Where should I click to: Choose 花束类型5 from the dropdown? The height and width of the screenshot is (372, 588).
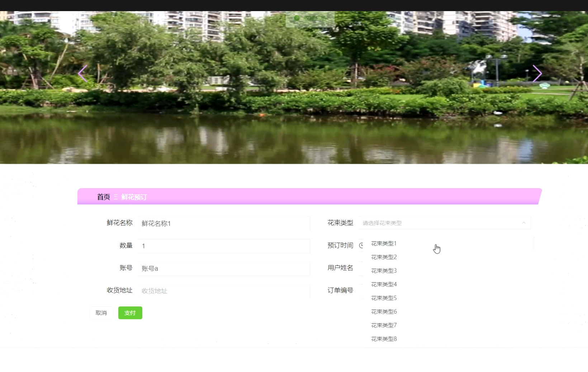point(384,298)
